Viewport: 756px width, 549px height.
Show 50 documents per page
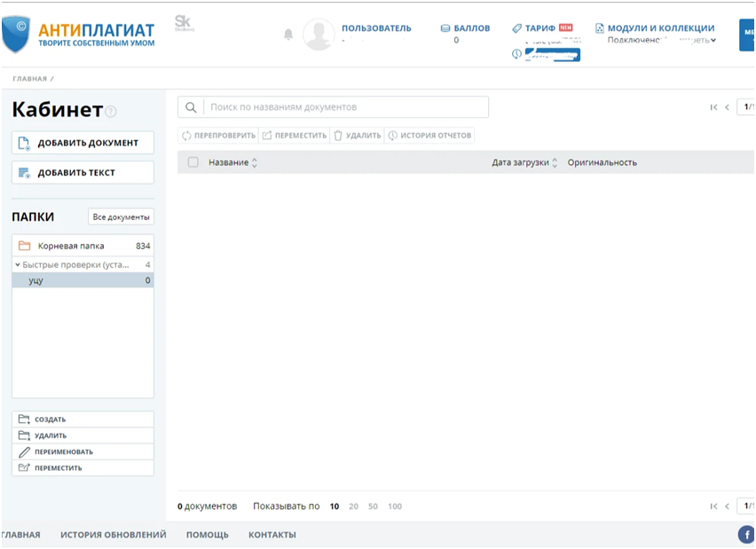tap(374, 506)
